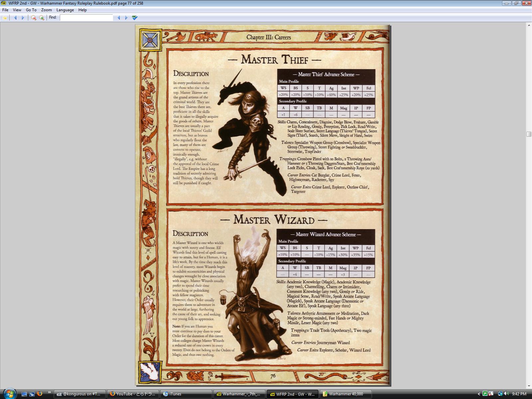This screenshot has height=399, width=532.
Task: Click inside the Find text field
Action: coord(86,18)
